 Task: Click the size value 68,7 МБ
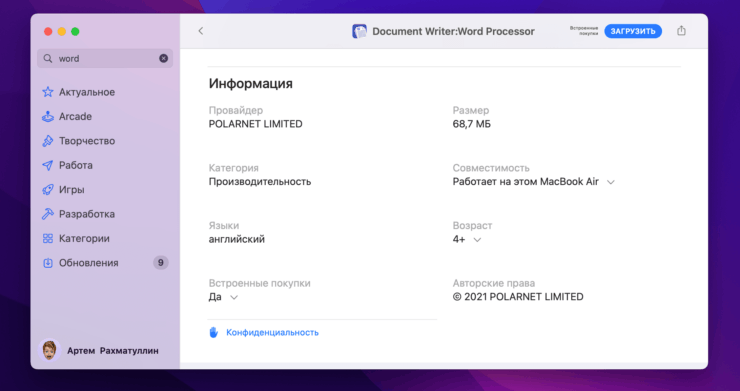[471, 124]
